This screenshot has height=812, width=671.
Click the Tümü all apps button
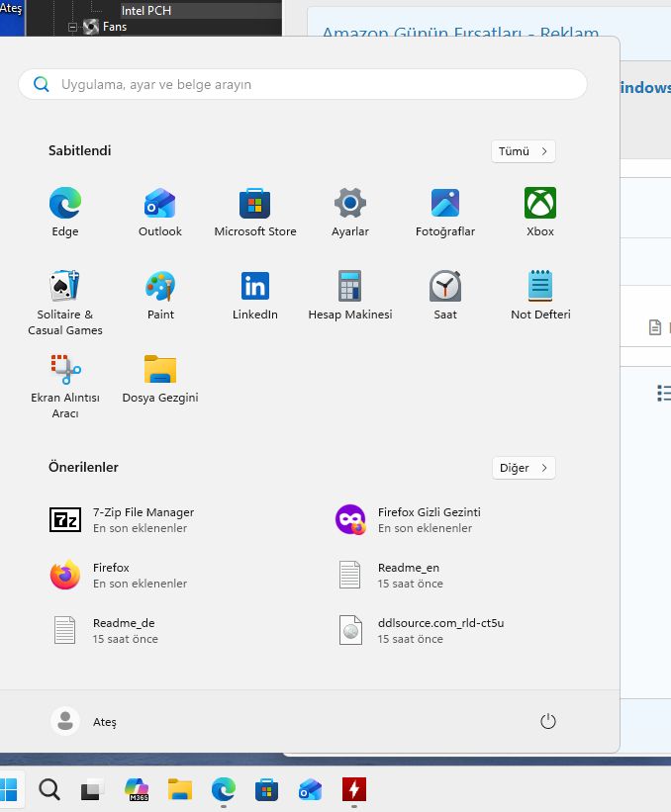tap(524, 151)
